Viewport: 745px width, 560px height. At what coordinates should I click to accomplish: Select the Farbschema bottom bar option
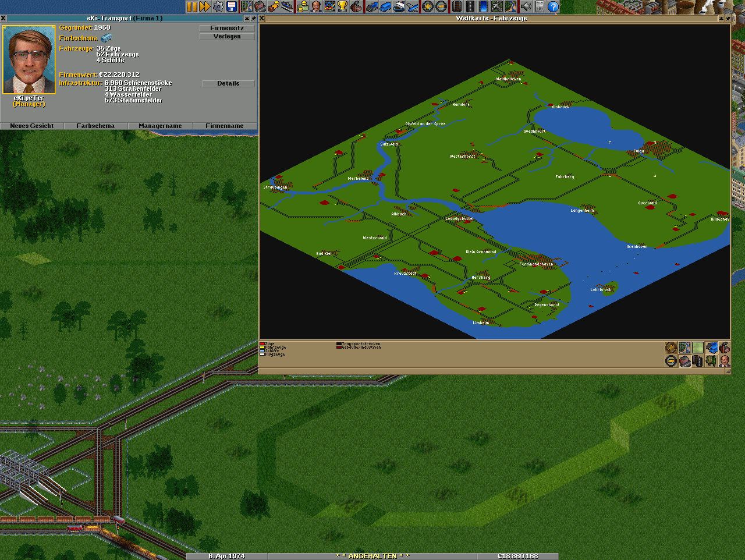pos(95,126)
